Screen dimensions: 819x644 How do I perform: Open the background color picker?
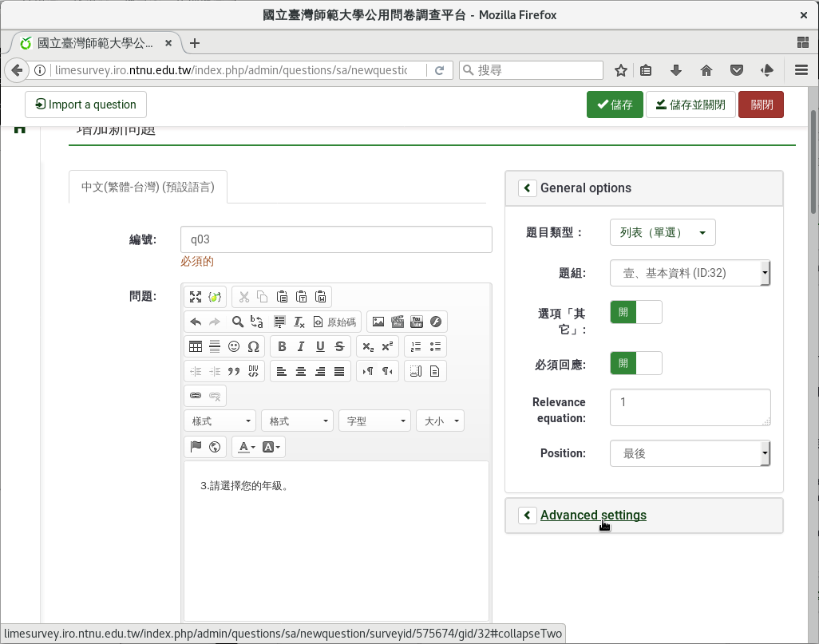[271, 447]
